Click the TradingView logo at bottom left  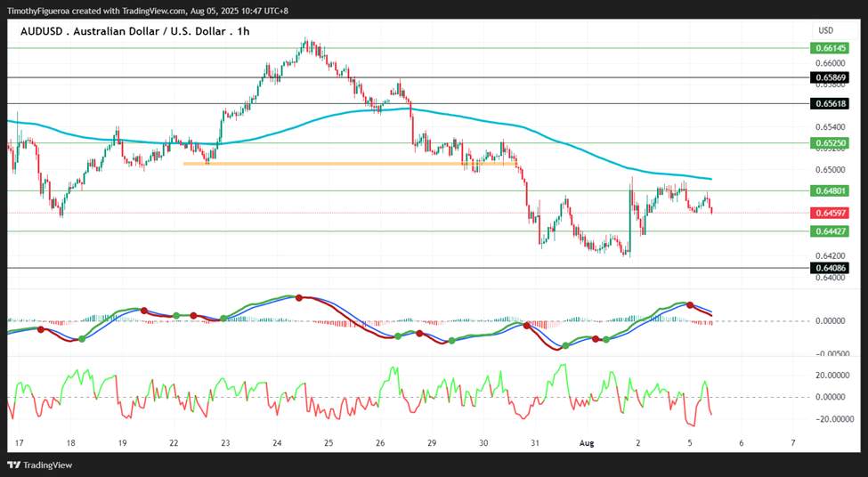coord(39,465)
